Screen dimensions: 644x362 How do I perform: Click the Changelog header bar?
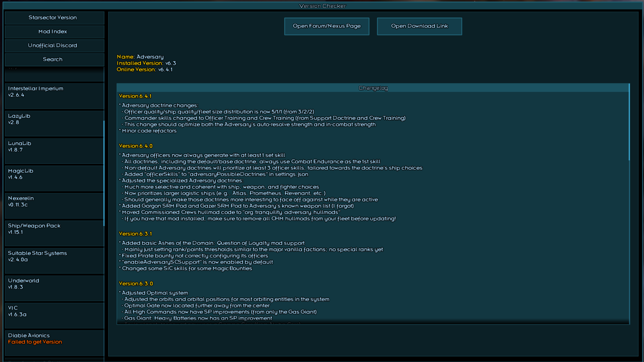[x=373, y=88]
